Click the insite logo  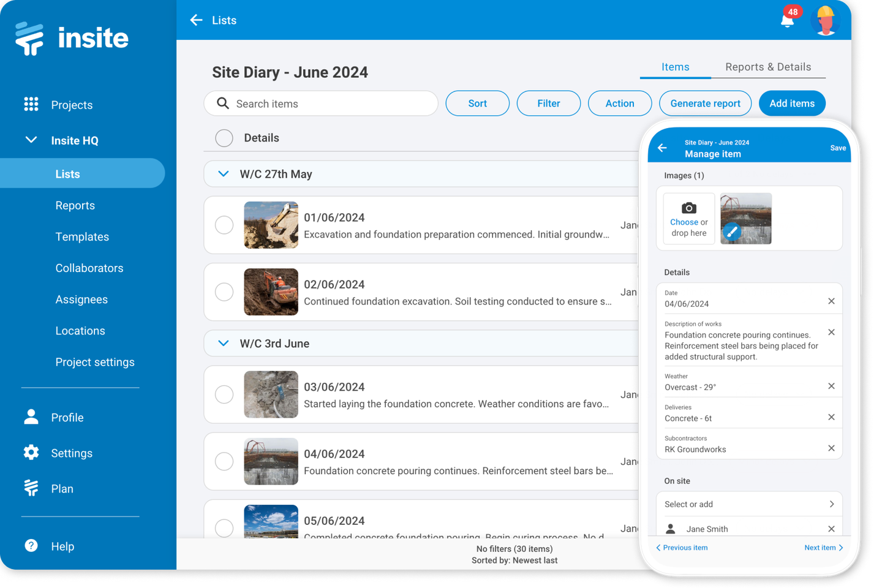(70, 37)
